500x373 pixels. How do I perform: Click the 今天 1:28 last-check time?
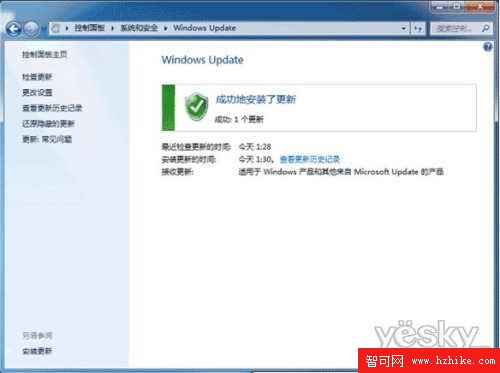click(255, 147)
